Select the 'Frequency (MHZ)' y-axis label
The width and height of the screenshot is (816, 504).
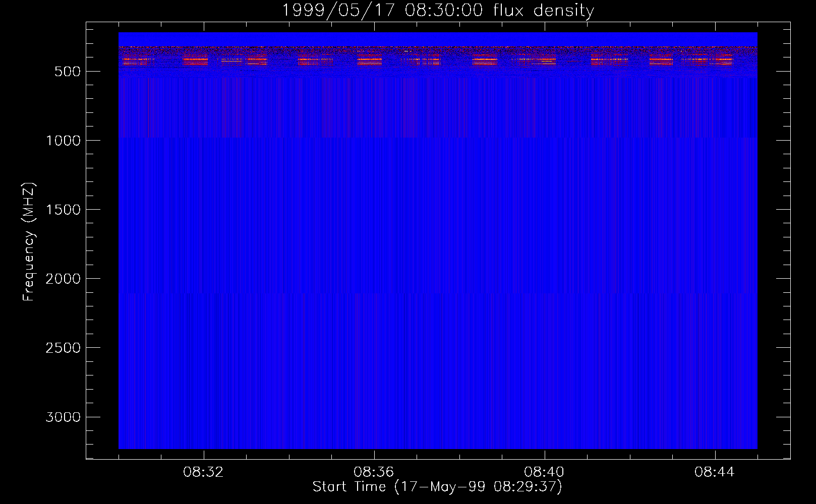click(29, 241)
